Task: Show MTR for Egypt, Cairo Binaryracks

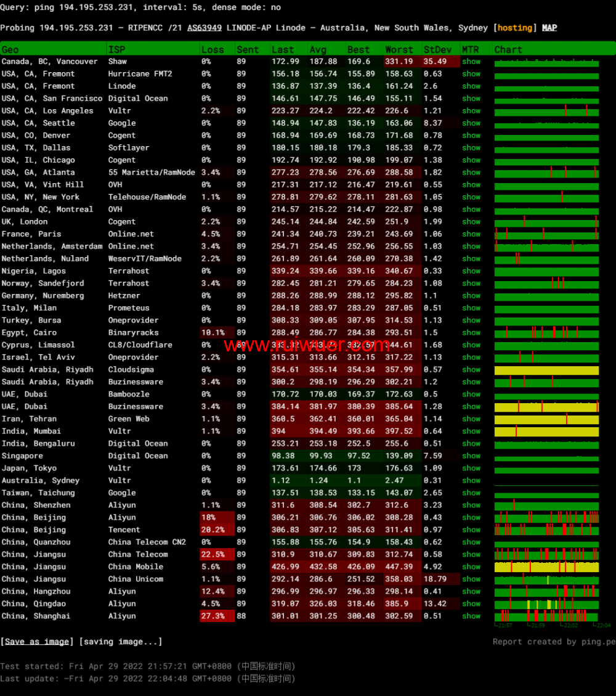Action: click(471, 333)
